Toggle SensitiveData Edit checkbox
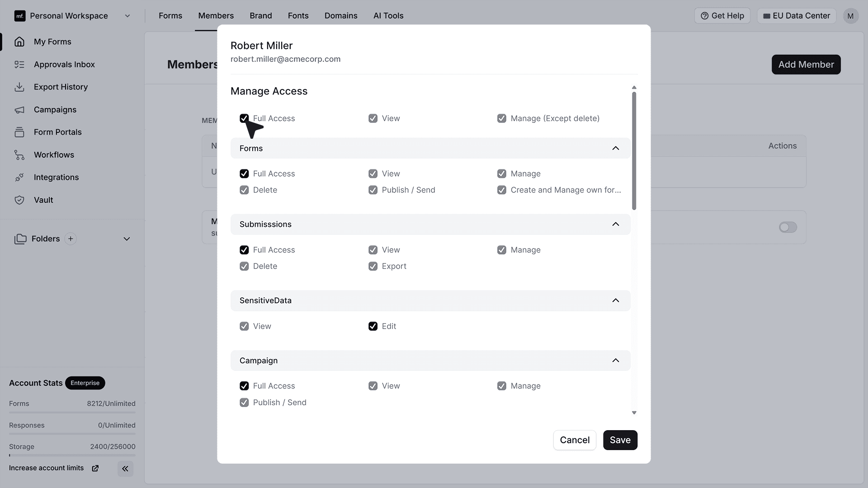 [x=373, y=326]
